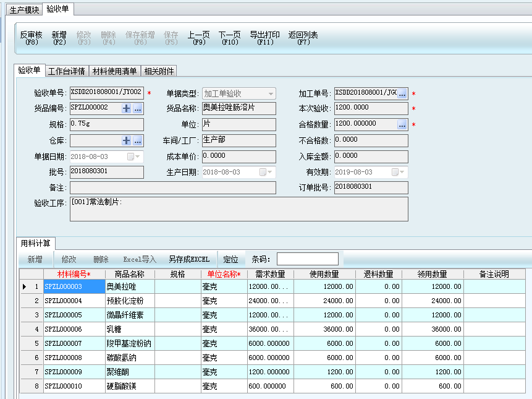This screenshot has height=399, width=532.
Task: Open the ellipsis lookup for 加工单号
Action: pyautogui.click(x=402, y=94)
